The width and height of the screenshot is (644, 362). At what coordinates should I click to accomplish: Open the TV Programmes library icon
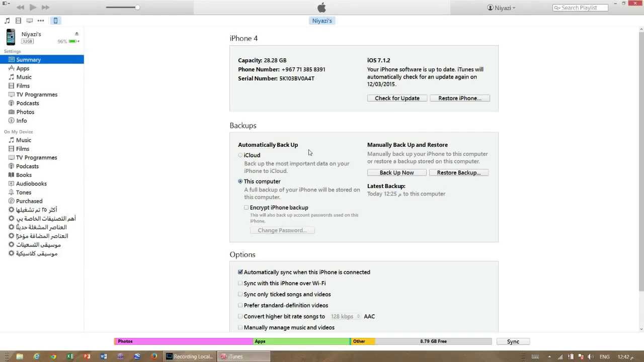(x=30, y=21)
